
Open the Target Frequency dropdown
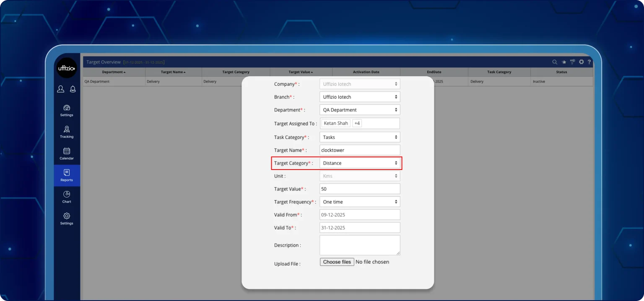tap(360, 202)
